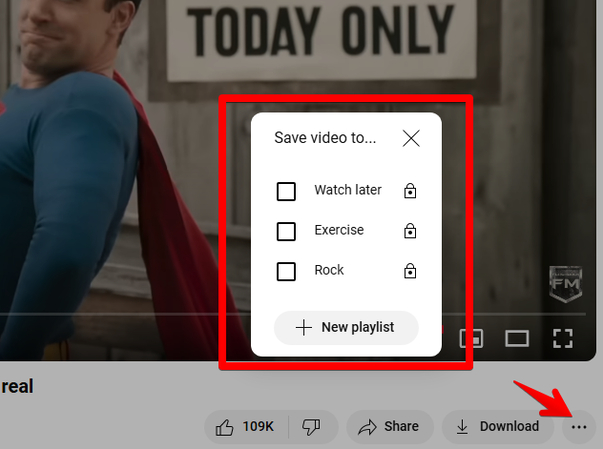Click the Exercise playlist label
Viewport: 603px width, 449px height.
339,230
